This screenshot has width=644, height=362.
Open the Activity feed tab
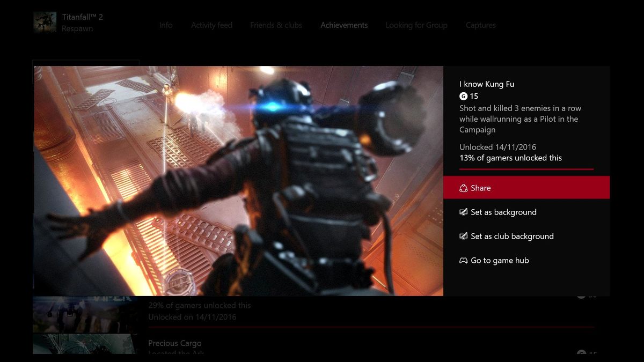pyautogui.click(x=211, y=25)
